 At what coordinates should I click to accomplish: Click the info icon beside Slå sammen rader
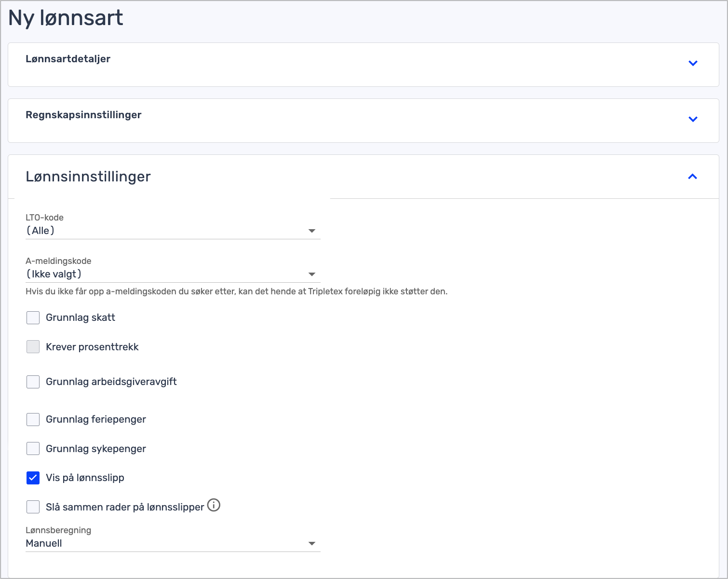coord(214,505)
